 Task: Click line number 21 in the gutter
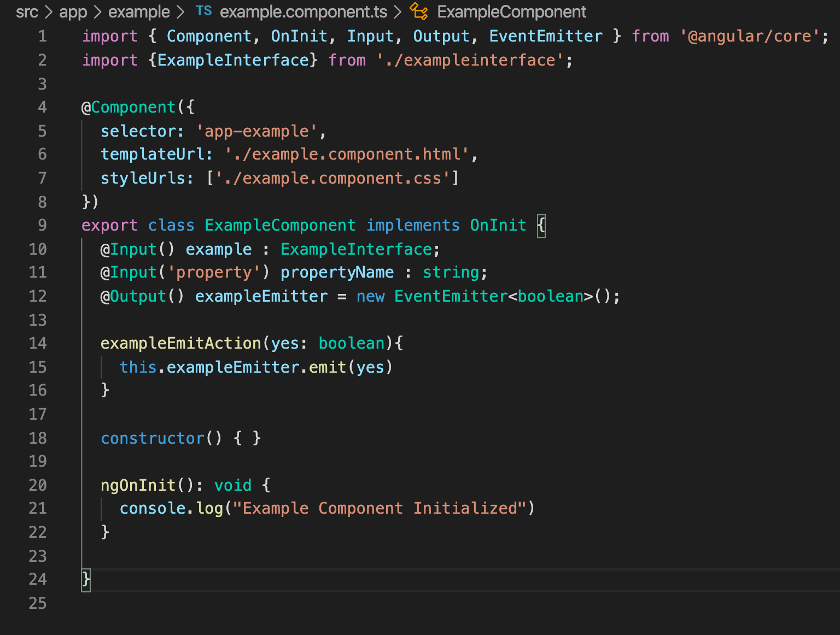(38, 508)
